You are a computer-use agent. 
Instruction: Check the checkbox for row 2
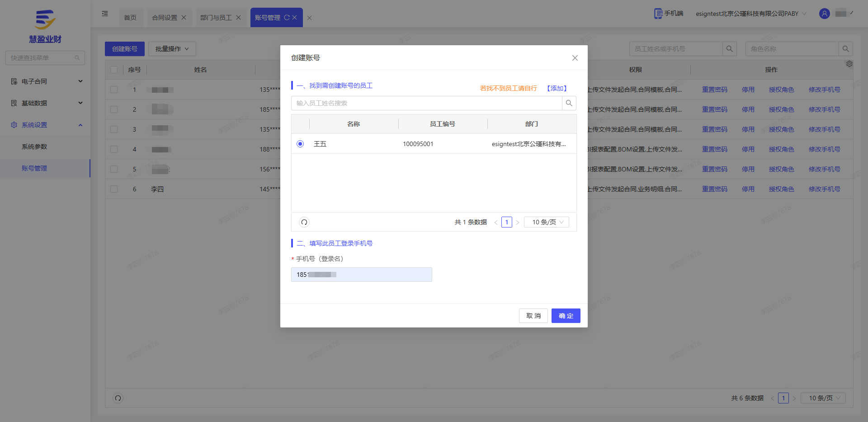[x=114, y=109]
